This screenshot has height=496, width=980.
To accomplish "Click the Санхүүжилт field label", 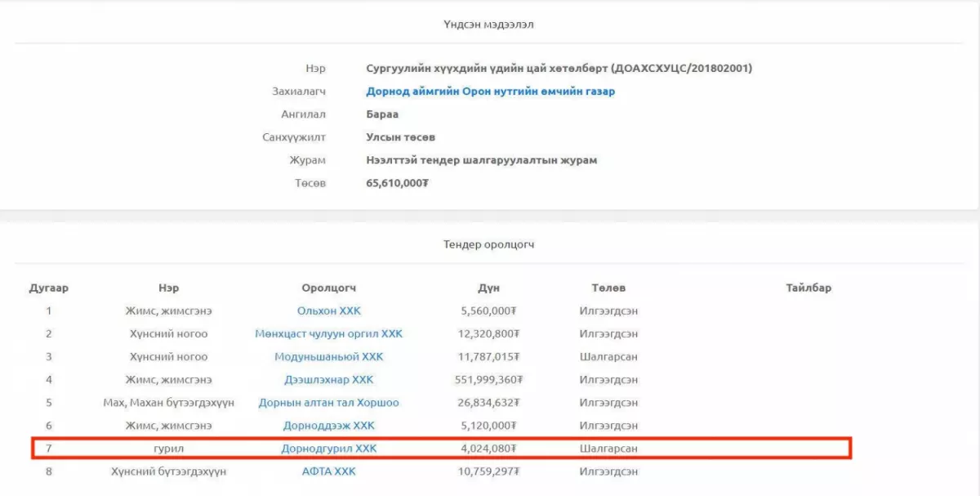I will coord(294,137).
